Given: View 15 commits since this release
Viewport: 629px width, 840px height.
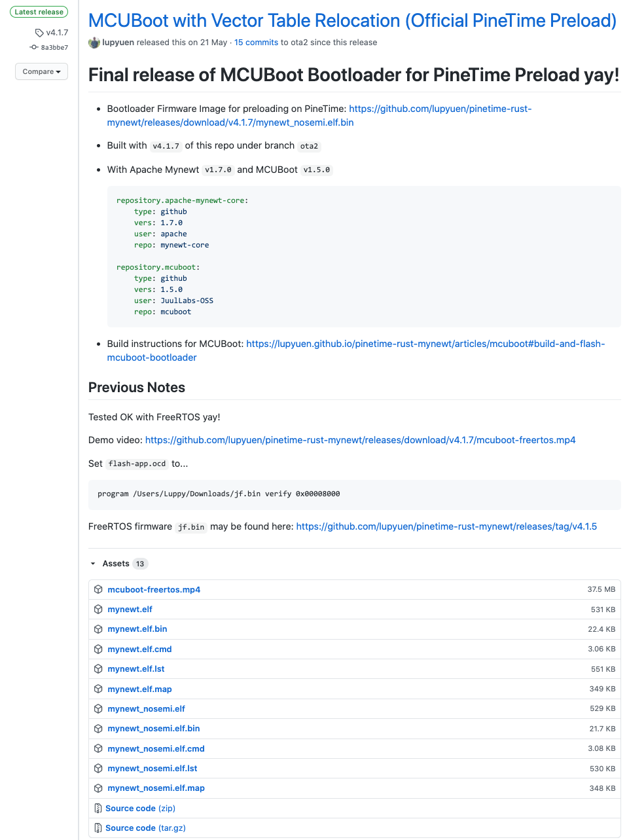Looking at the screenshot, I should coord(256,43).
